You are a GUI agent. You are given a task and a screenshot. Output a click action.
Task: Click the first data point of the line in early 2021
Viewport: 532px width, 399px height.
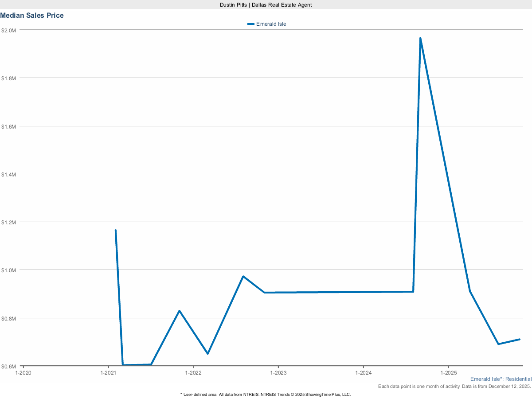point(116,231)
